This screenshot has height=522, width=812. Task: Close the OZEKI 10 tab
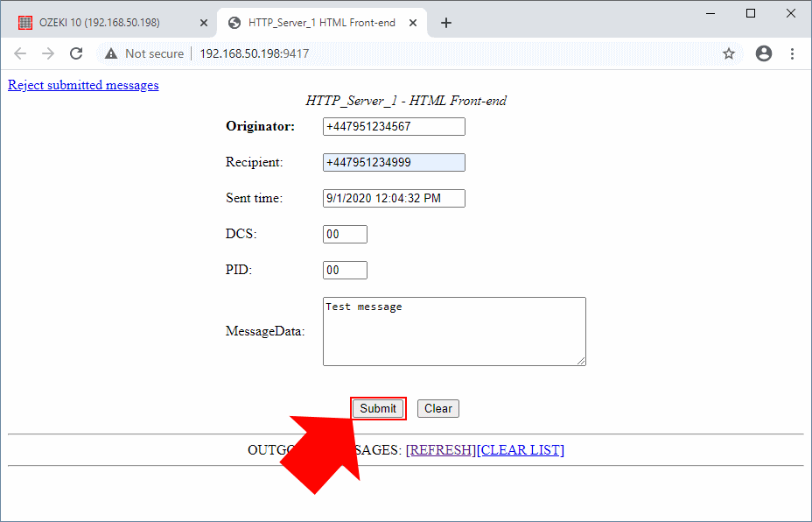tap(204, 23)
